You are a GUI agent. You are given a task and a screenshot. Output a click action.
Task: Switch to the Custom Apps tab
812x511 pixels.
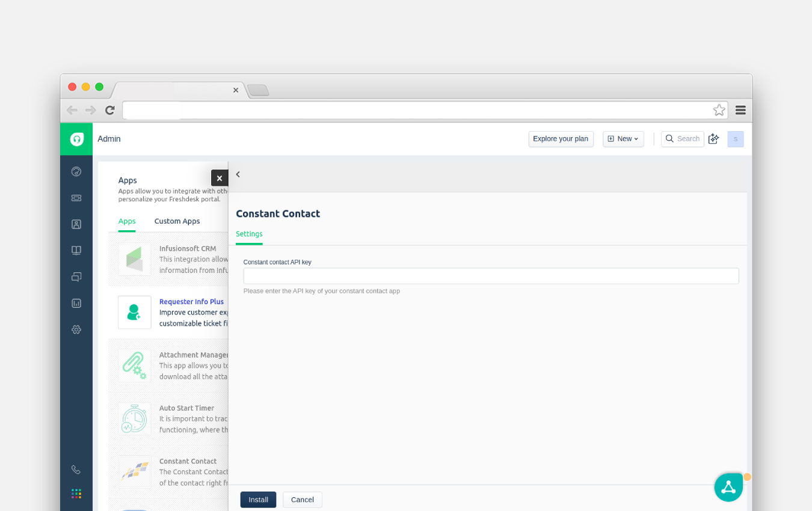177,221
